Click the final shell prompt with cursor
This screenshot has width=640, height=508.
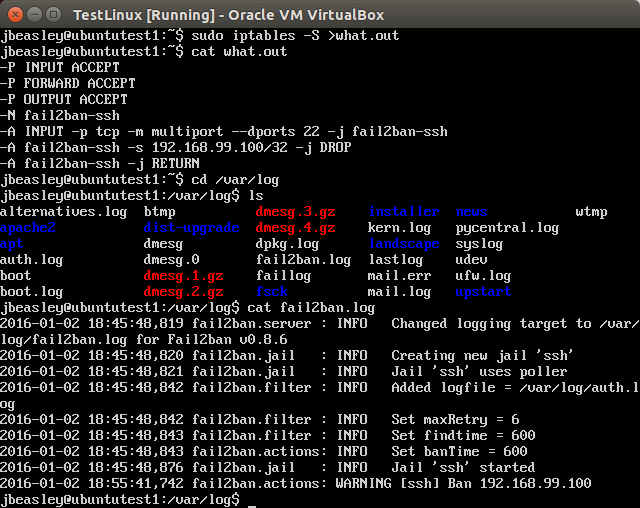pos(128,499)
